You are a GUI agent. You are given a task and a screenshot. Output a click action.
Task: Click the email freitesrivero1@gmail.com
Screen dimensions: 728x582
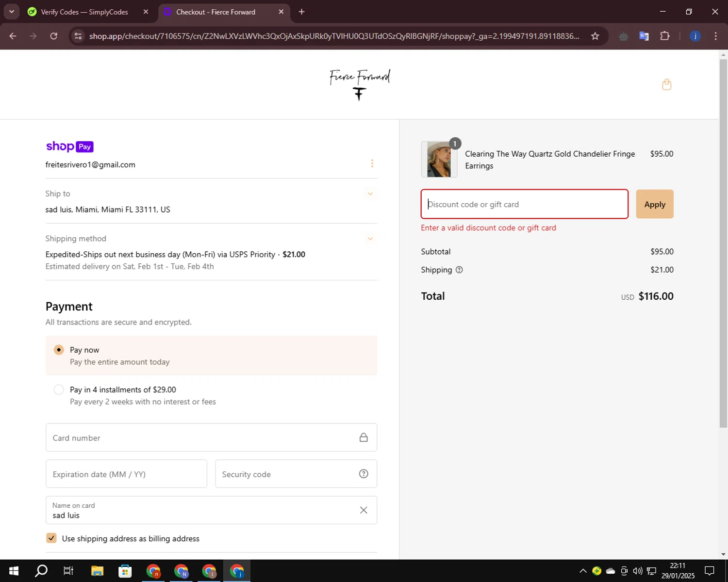90,165
